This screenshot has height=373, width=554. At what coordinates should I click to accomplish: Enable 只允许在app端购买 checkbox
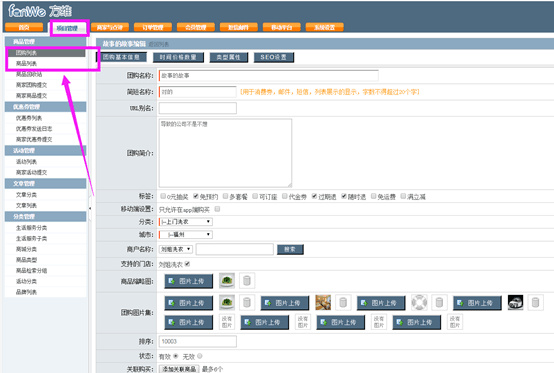[217, 209]
